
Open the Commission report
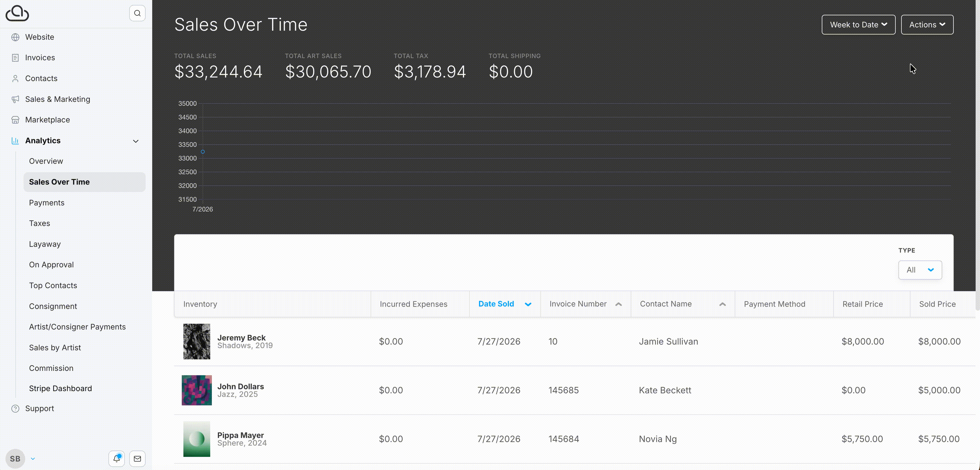coord(51,368)
